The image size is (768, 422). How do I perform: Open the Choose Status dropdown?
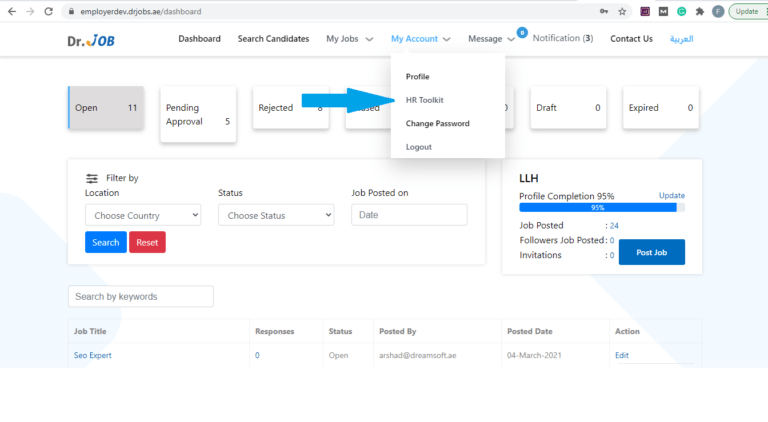coord(276,215)
